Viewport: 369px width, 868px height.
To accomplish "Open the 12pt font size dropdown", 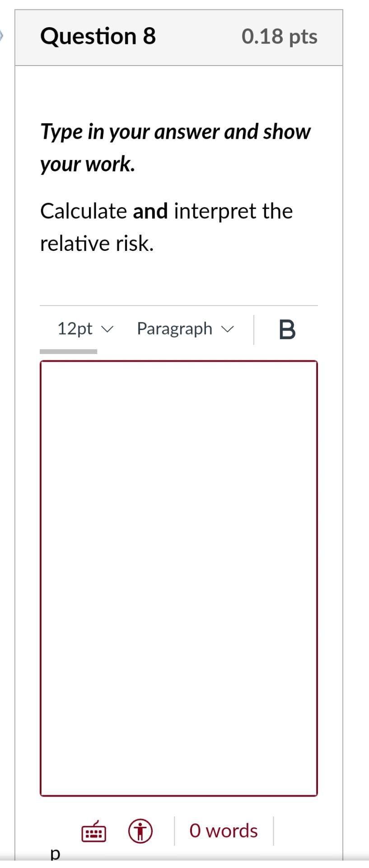I will tap(84, 329).
